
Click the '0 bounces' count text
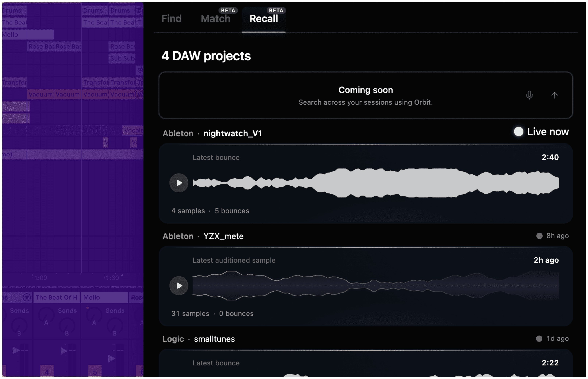[236, 314]
